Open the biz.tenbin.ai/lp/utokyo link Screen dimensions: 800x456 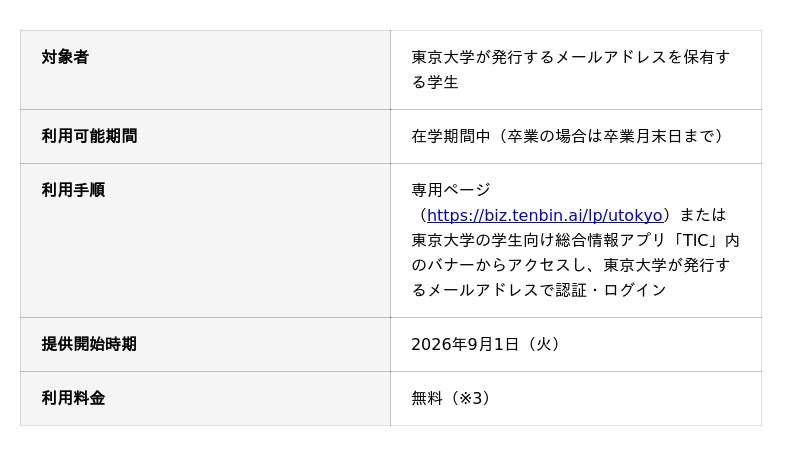pyautogui.click(x=544, y=215)
